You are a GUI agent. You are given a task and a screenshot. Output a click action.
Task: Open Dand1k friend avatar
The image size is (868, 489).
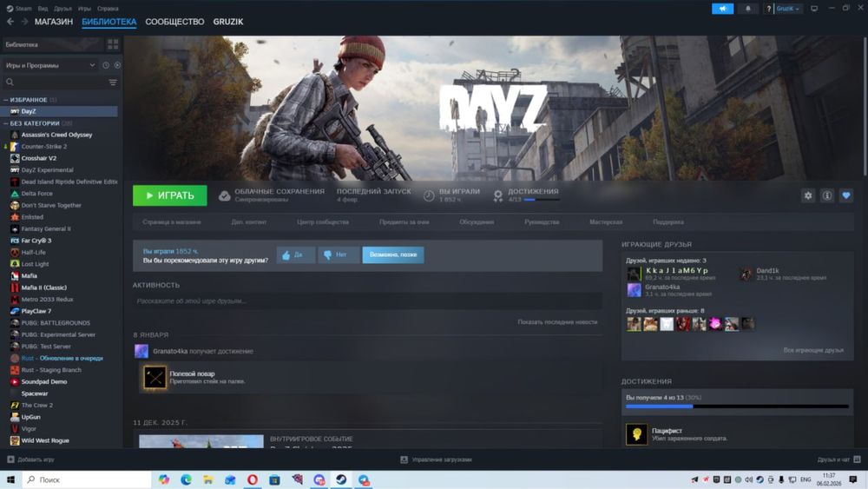pyautogui.click(x=746, y=274)
